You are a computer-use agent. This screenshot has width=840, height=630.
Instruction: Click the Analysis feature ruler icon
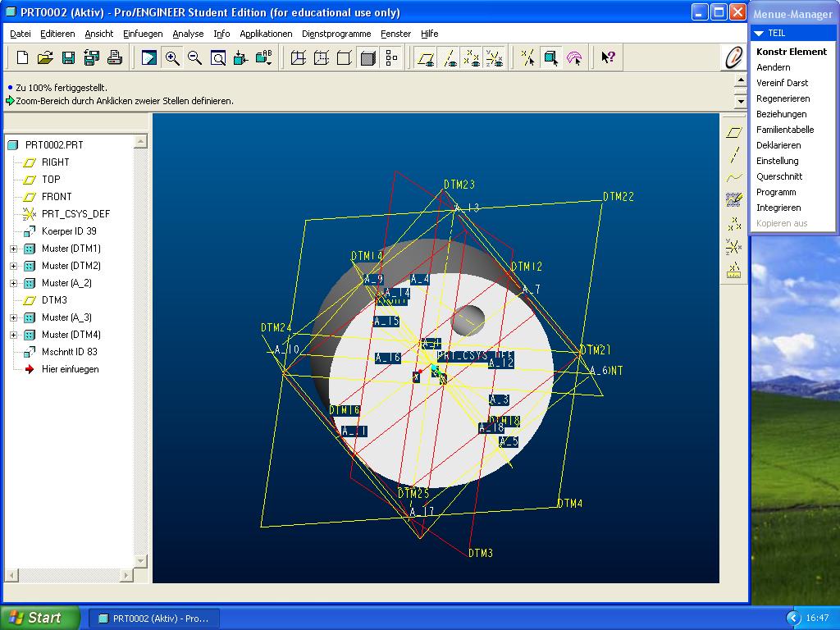(x=733, y=269)
